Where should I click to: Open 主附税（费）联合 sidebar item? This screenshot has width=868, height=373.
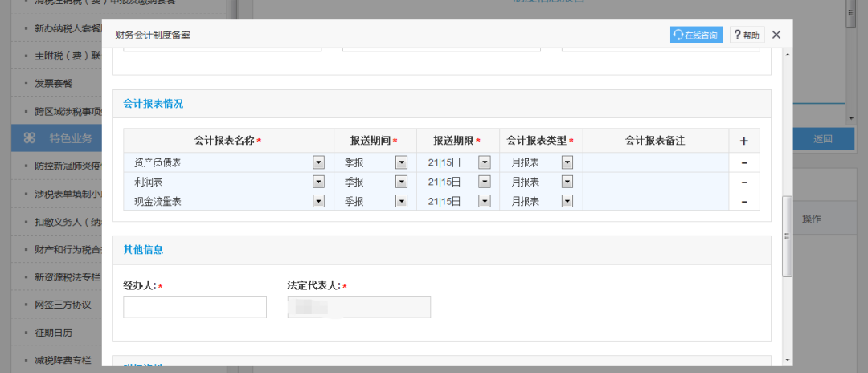[x=68, y=55]
